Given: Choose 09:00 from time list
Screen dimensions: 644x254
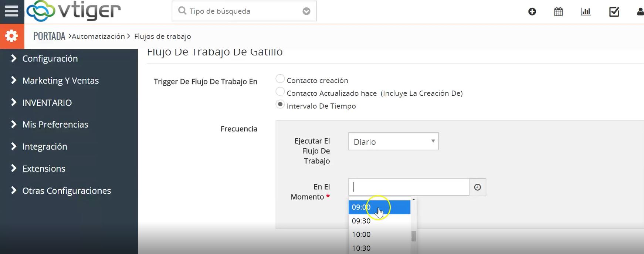Looking at the screenshot, I should [380, 207].
